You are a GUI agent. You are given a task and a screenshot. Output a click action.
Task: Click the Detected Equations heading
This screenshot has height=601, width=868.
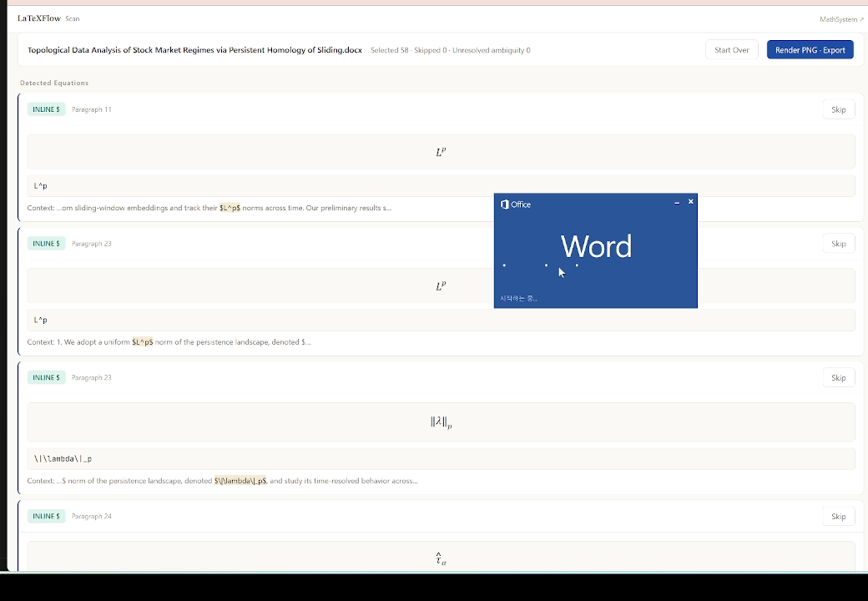coord(54,83)
